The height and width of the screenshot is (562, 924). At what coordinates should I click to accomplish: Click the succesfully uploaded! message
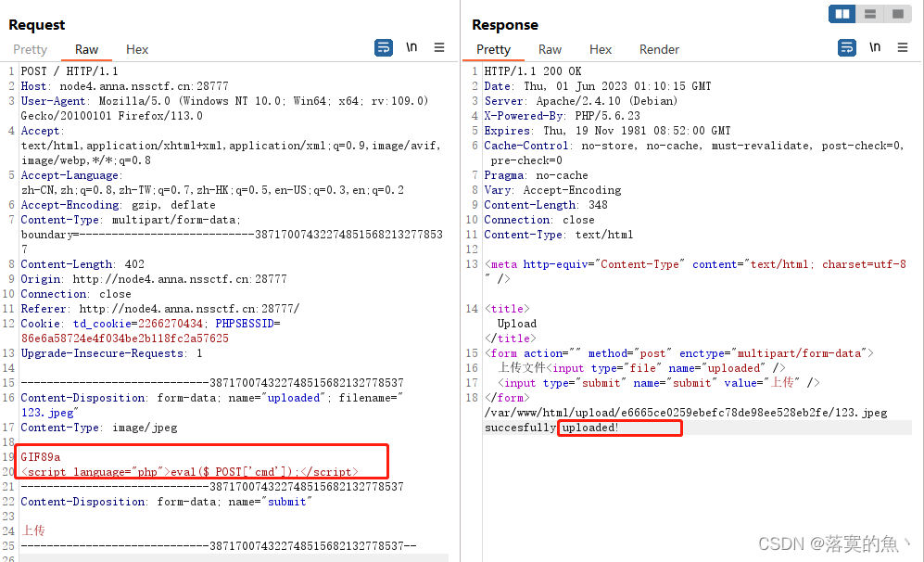click(551, 428)
